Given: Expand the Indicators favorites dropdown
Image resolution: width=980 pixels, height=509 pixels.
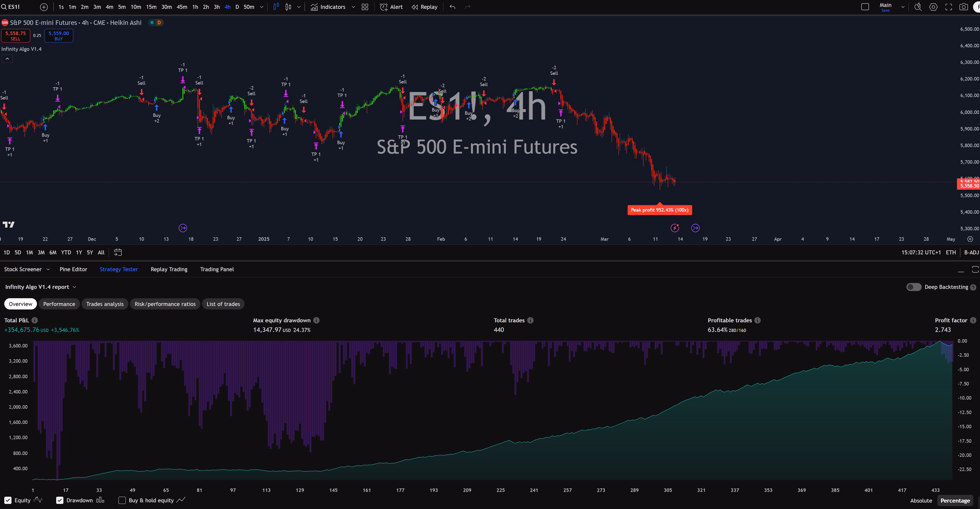Looking at the screenshot, I should tap(353, 7).
